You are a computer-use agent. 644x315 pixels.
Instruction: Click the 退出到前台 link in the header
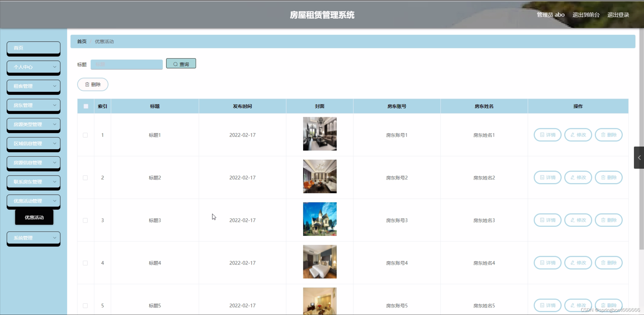tap(586, 15)
